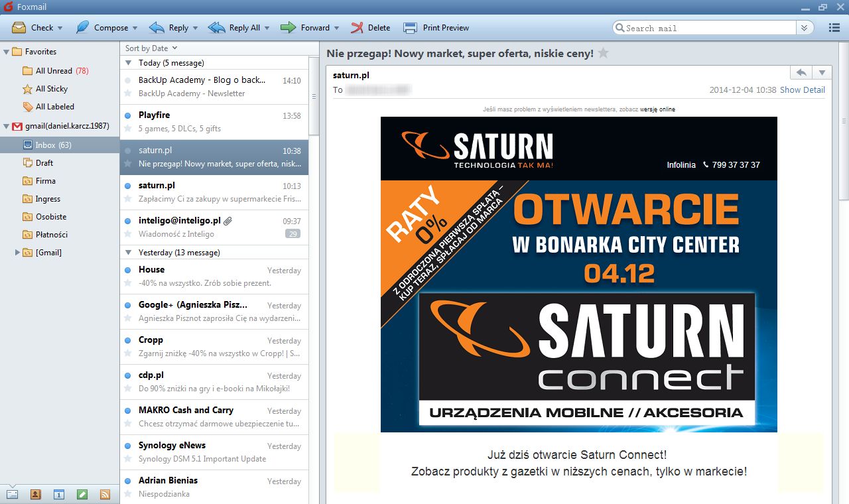The height and width of the screenshot is (504, 849).
Task: Open Compose dropdown arrow
Action: click(x=135, y=29)
